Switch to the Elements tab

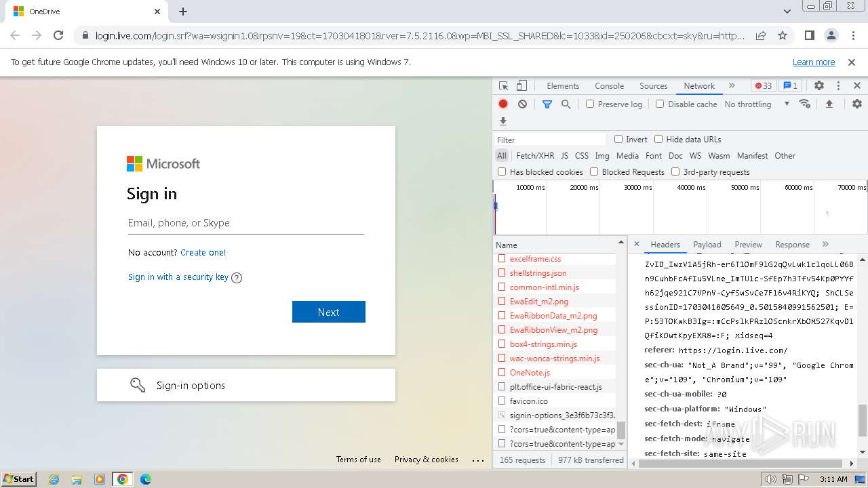tap(563, 86)
